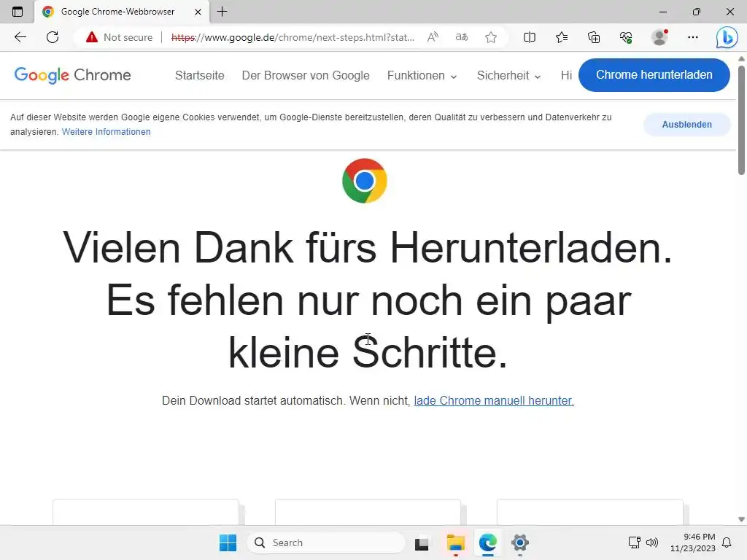
Task: Open Settings gear on taskbar
Action: [519, 542]
